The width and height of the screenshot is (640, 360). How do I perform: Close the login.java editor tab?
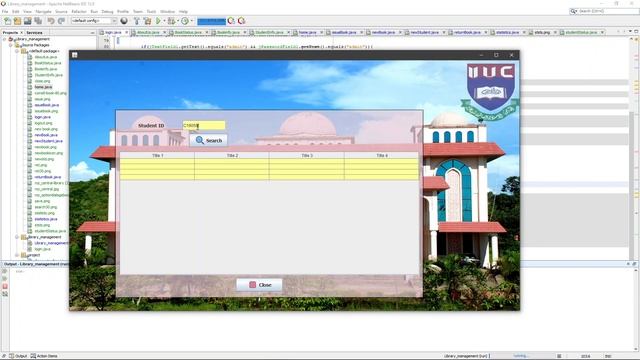126,32
